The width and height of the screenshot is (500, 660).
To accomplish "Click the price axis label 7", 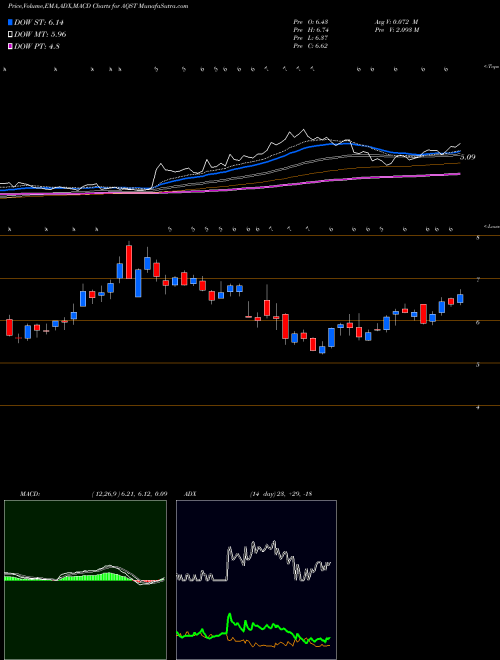I will 477,280.
